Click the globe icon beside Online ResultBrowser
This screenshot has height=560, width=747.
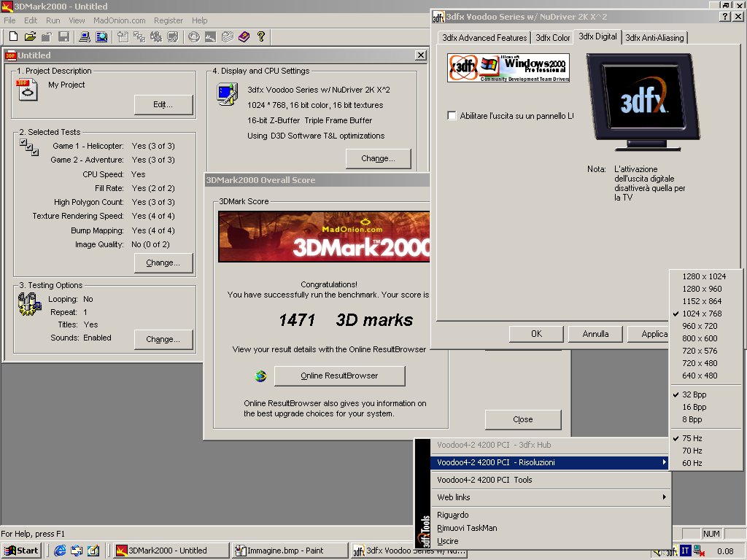[260, 376]
